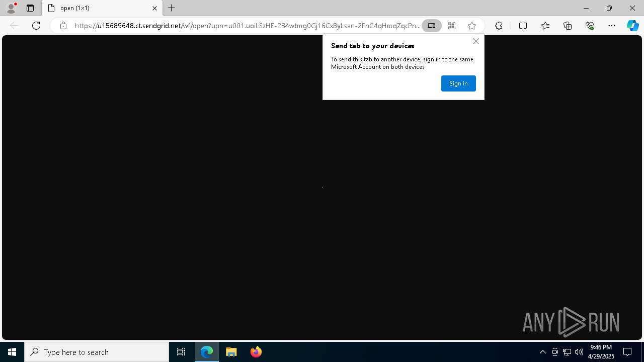The width and height of the screenshot is (644, 362).
Task: Show hidden tray icons chevron
Action: click(x=543, y=352)
